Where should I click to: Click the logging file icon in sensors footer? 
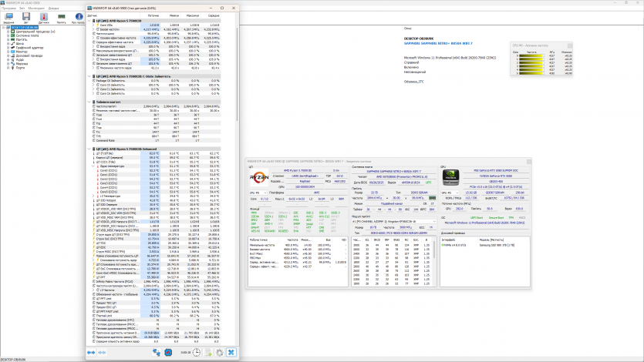pos(207,352)
